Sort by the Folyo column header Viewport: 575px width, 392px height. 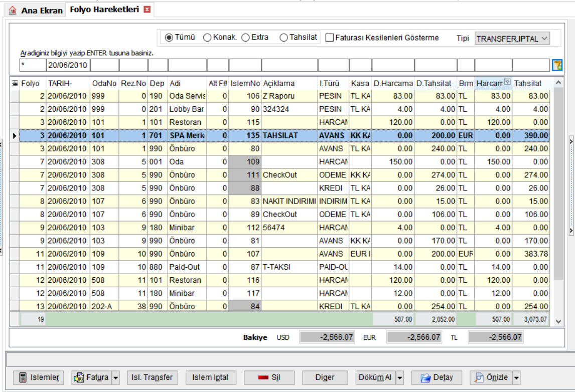(x=33, y=83)
